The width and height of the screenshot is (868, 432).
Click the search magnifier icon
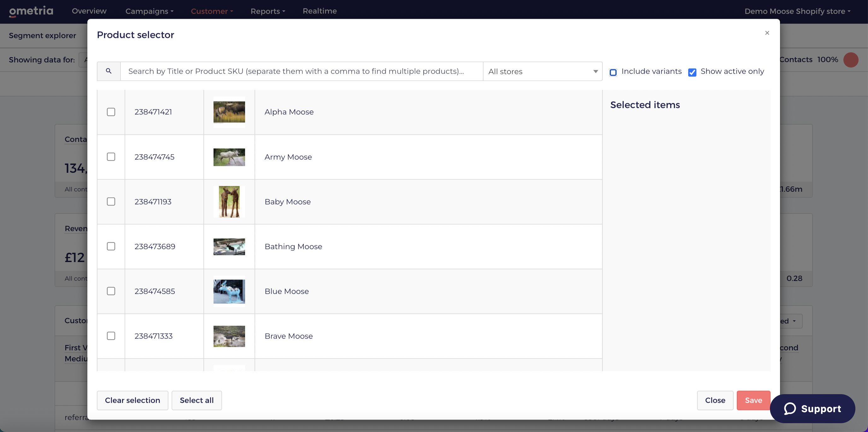tap(108, 71)
